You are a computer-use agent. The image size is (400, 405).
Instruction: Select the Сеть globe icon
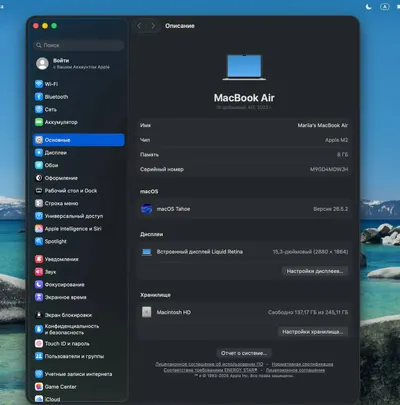pos(39,109)
